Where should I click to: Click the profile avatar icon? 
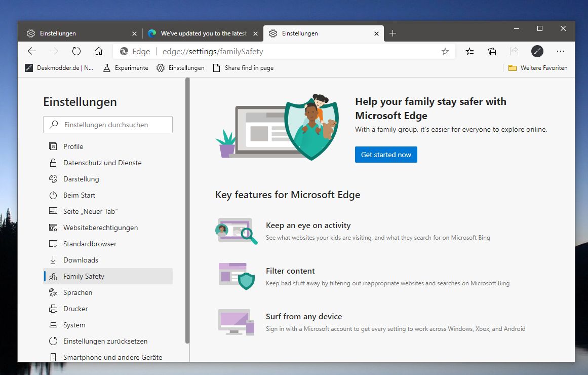[x=537, y=51]
